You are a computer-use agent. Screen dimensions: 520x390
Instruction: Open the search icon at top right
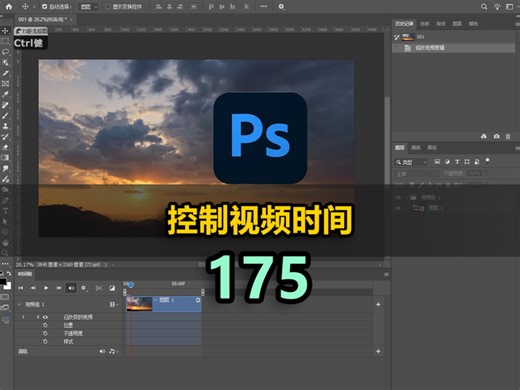(484, 6)
